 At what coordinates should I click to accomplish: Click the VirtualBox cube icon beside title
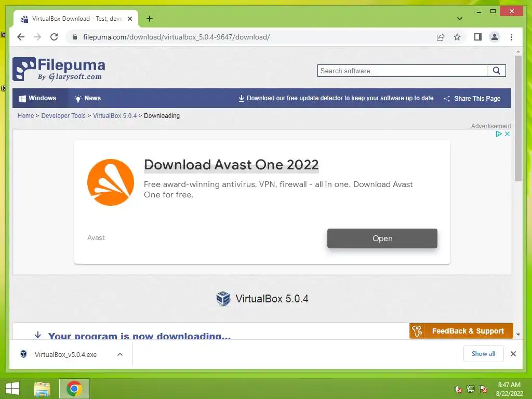pos(223,299)
